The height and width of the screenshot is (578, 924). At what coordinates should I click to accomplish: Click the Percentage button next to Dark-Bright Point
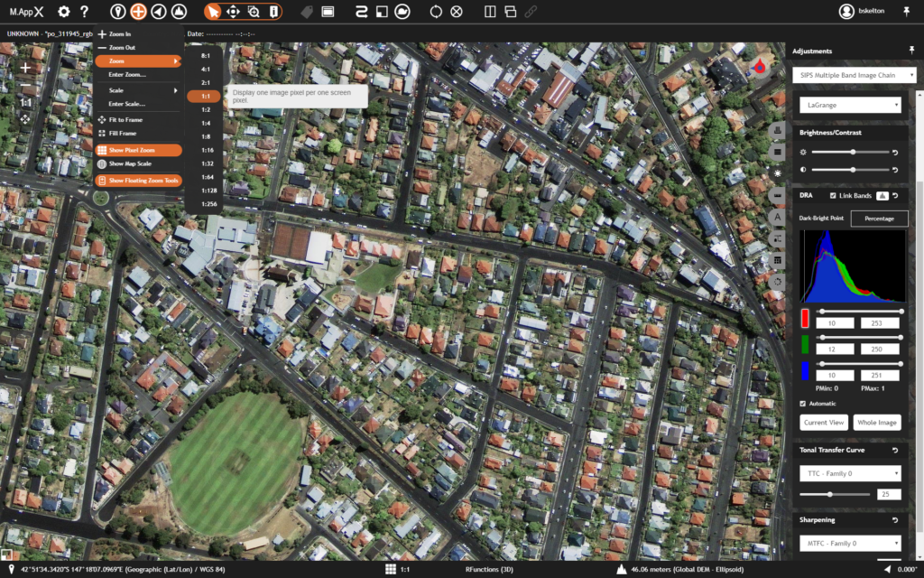pyautogui.click(x=879, y=218)
